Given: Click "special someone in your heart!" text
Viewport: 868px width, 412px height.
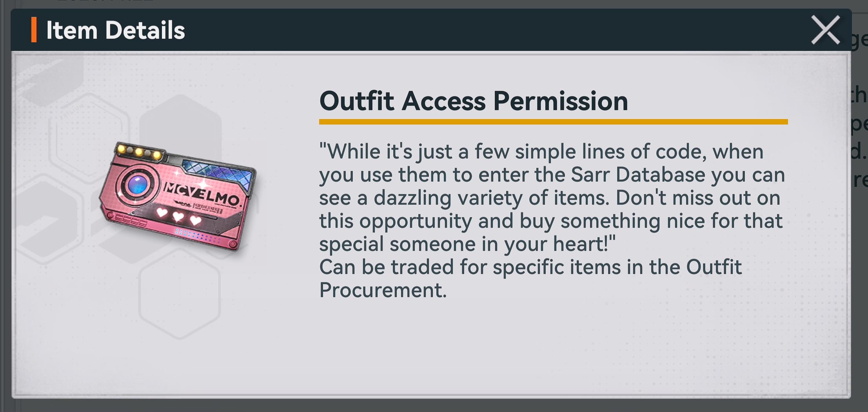Looking at the screenshot, I should (467, 244).
